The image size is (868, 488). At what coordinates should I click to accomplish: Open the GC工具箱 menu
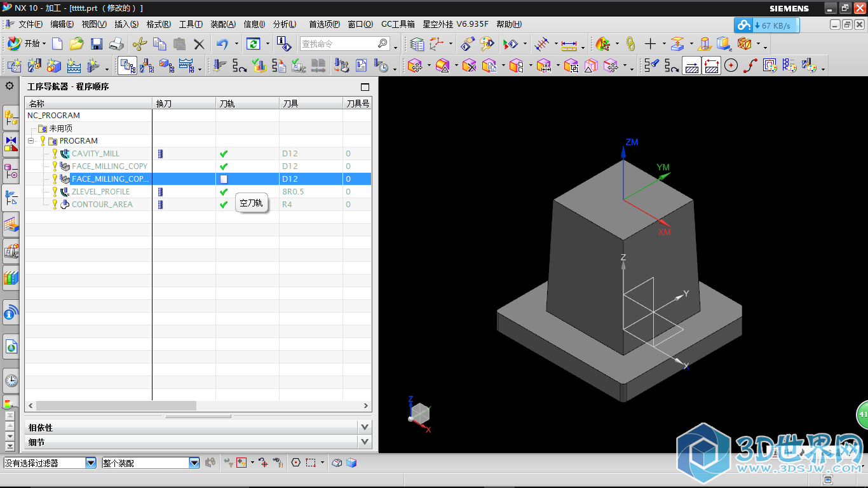click(x=398, y=24)
